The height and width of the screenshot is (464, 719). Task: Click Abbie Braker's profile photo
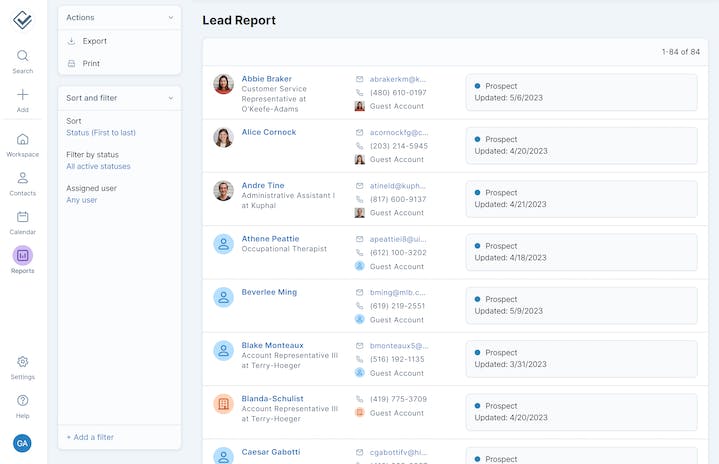point(223,84)
